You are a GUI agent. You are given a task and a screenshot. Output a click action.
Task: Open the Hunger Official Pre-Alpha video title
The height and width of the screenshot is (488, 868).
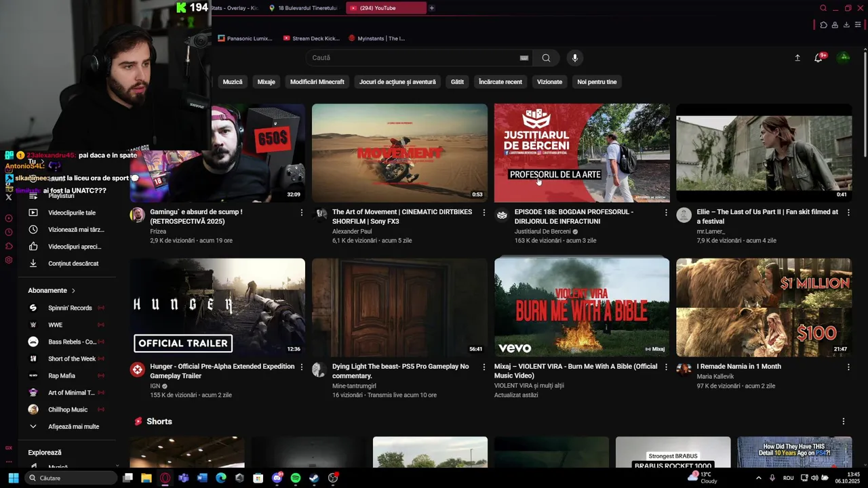pos(222,371)
